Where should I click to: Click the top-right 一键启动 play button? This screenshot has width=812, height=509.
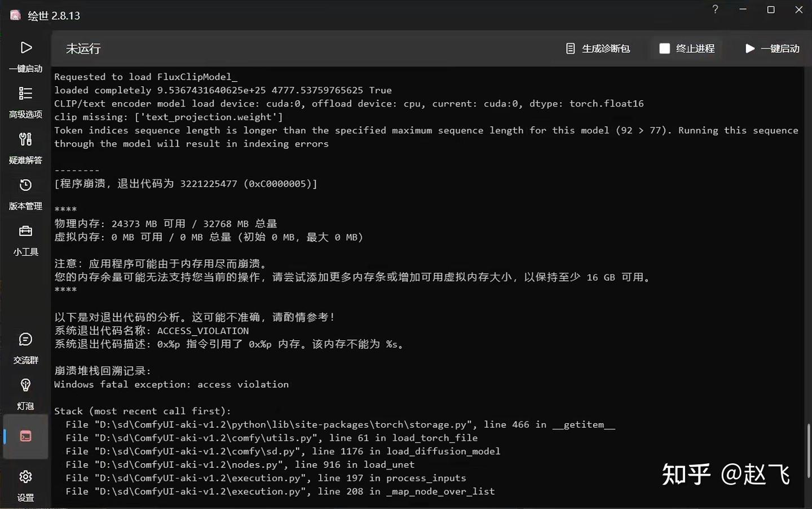772,49
